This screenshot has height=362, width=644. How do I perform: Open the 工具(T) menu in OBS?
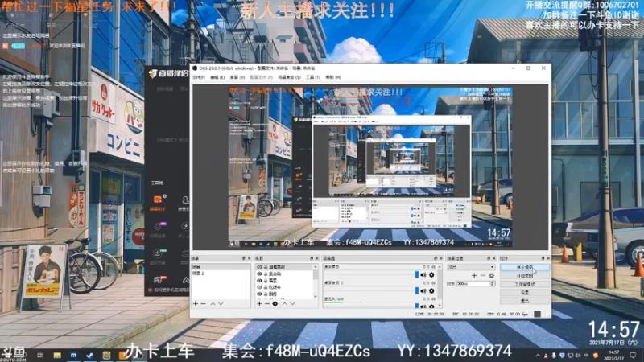click(312, 77)
